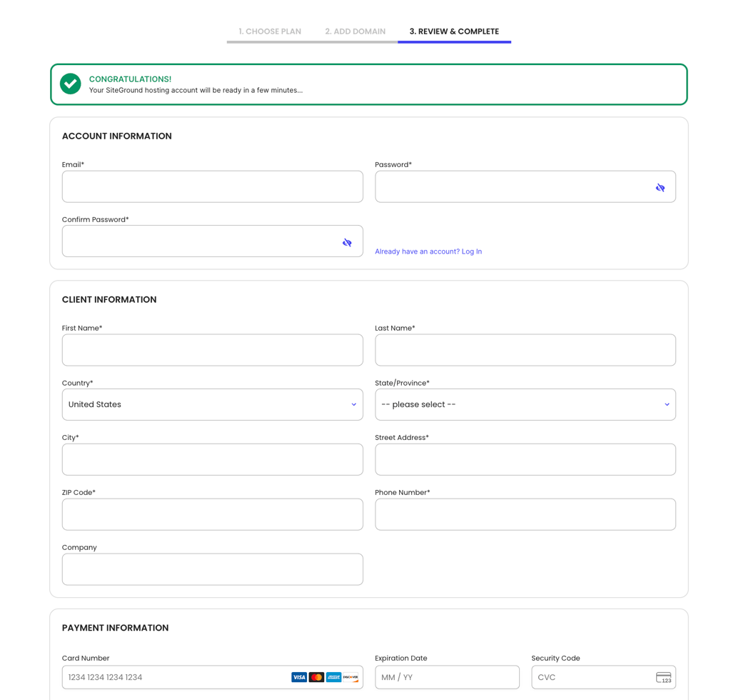This screenshot has width=731, height=700.
Task: Open the Country dropdown showing United States
Action: 213,405
